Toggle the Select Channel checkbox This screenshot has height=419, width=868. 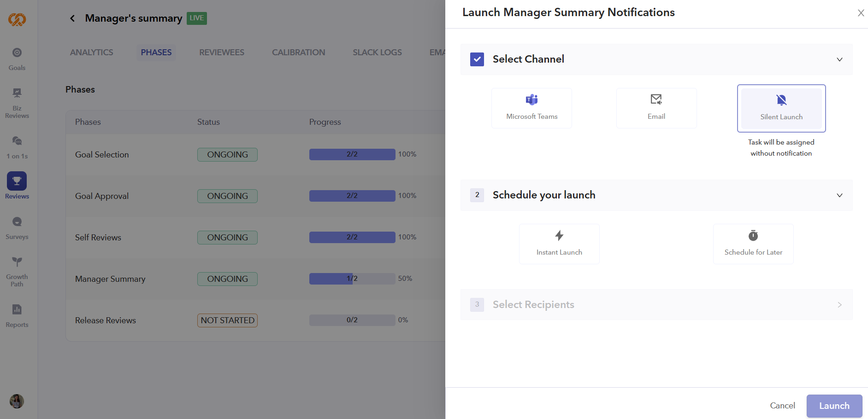[477, 59]
